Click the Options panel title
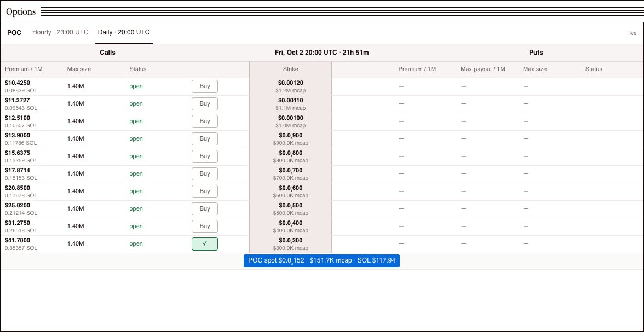Viewport: 644px width, 332px height. coord(21,12)
